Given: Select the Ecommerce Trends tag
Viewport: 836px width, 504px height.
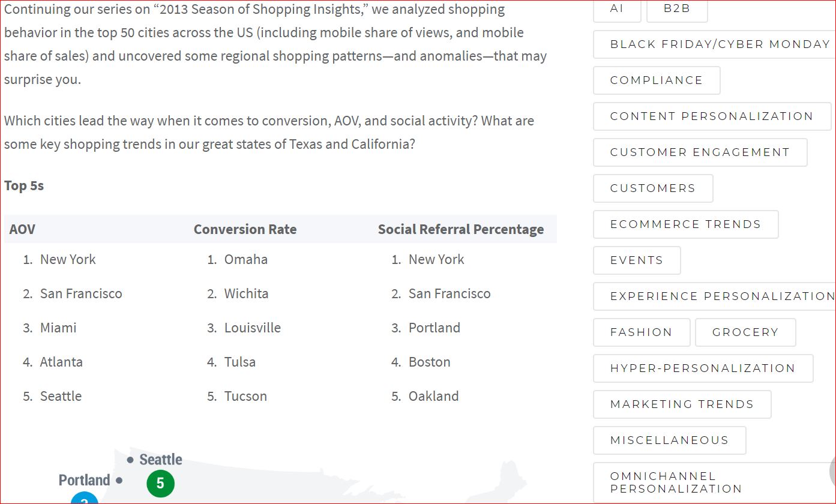Looking at the screenshot, I should 685,224.
